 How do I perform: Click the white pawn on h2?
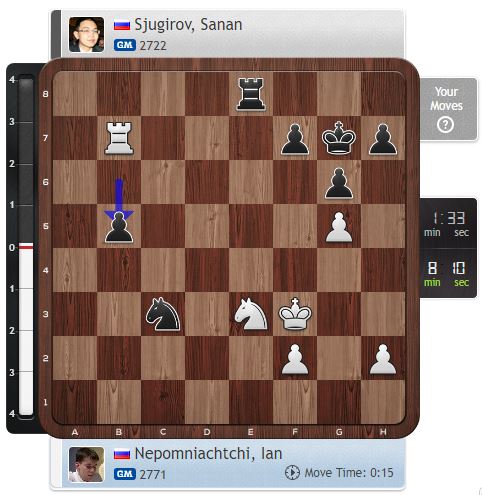pos(383,359)
